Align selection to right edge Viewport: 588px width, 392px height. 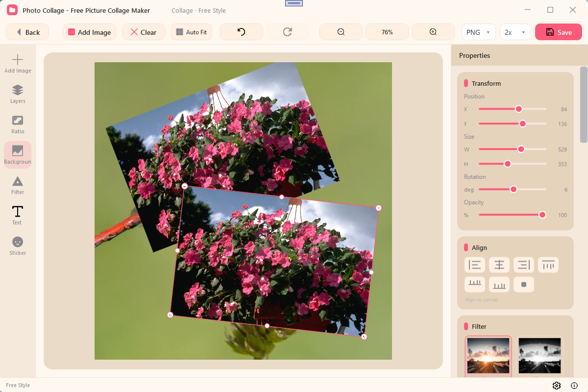point(524,265)
